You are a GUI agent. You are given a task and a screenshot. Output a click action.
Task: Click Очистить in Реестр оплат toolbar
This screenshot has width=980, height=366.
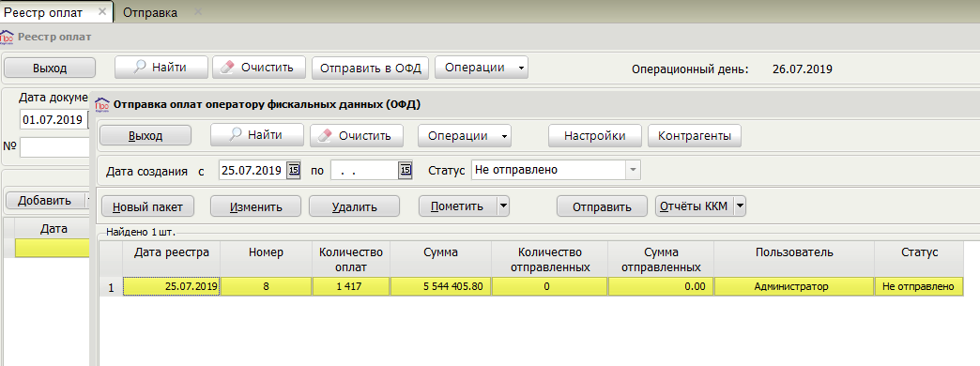pos(259,68)
